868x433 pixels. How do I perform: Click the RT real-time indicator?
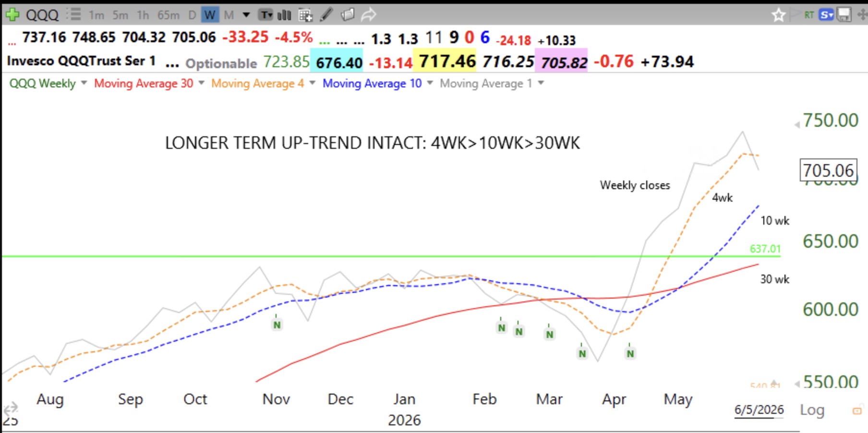click(809, 15)
